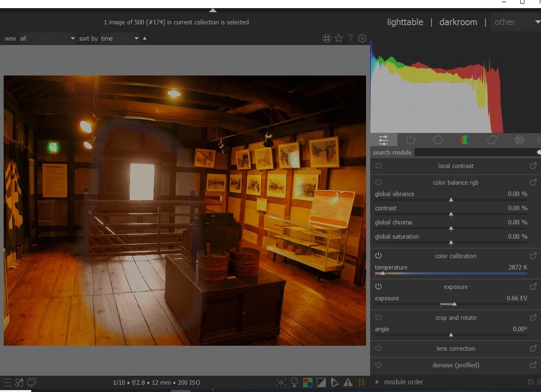The width and height of the screenshot is (541, 392).
Task: Switch to the lighttable view
Action: click(x=405, y=22)
